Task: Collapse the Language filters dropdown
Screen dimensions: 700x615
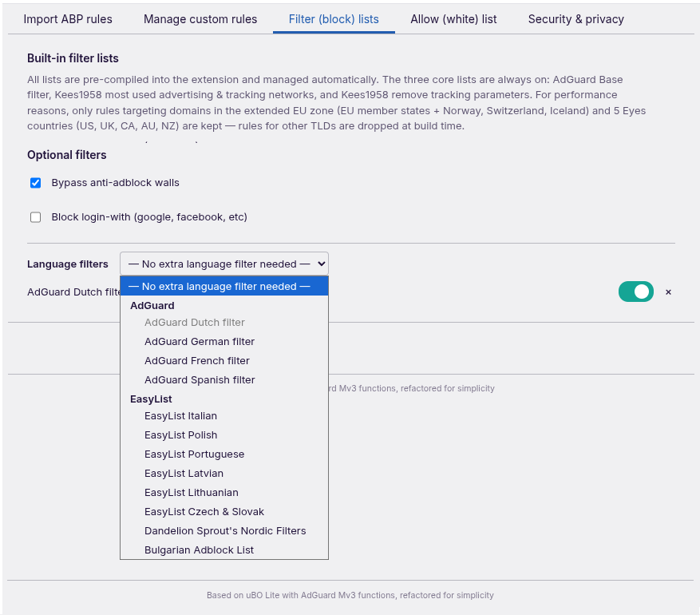Action: tap(224, 264)
